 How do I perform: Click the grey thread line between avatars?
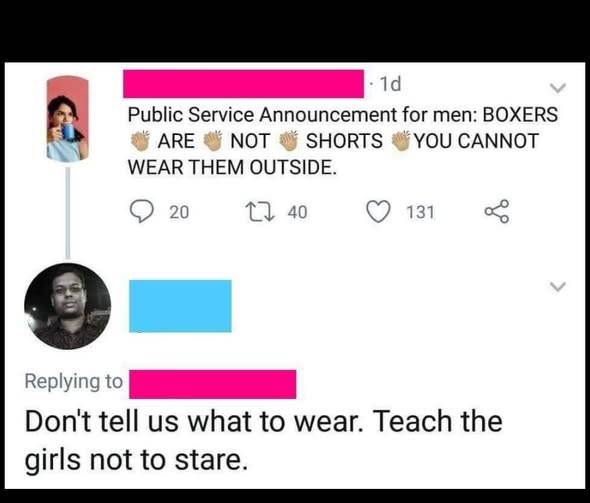pyautogui.click(x=68, y=213)
